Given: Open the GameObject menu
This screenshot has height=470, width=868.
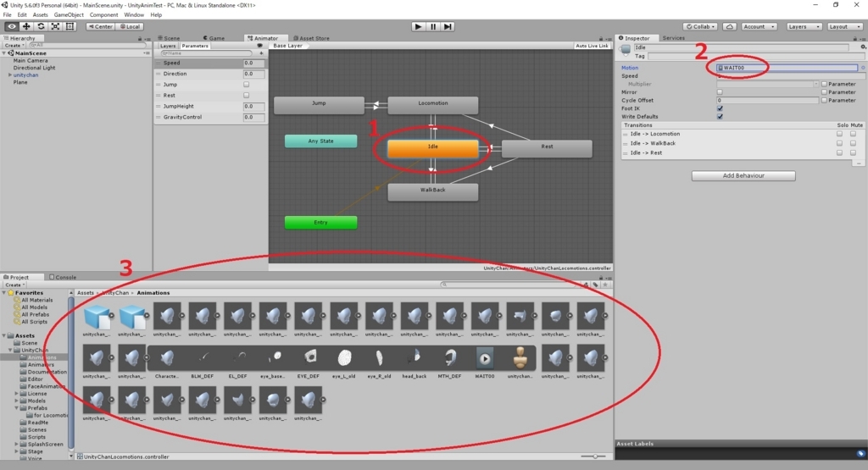Looking at the screenshot, I should pos(69,15).
